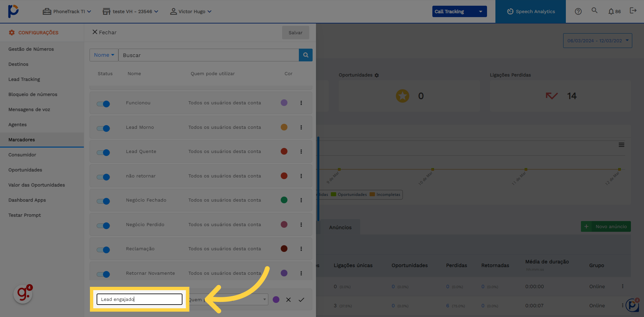Screen dimensions: 644x317
Task: Open Consumidor settings
Action: coord(22,155)
